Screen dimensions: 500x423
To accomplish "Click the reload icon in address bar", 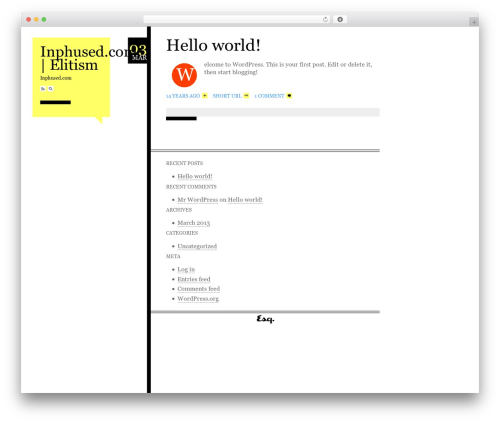I will [x=325, y=20].
